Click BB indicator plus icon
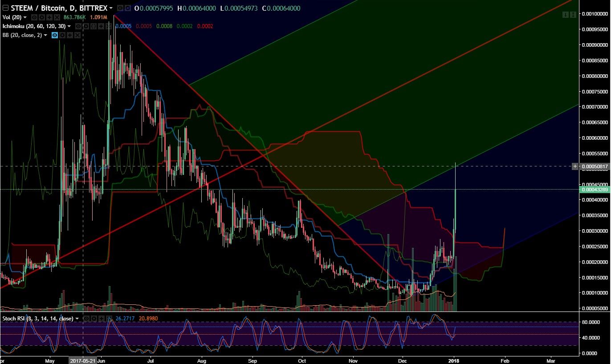The height and width of the screenshot is (364, 611). click(70, 35)
